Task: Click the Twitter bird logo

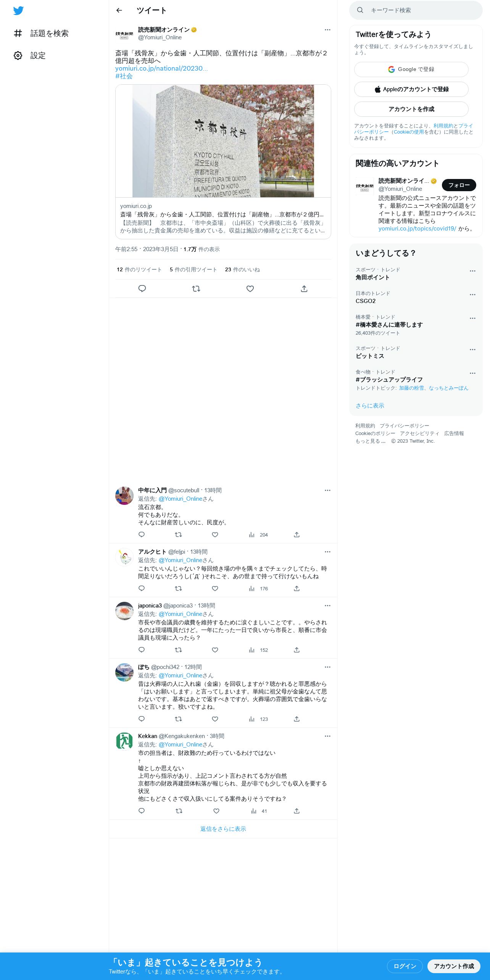Action: [18, 11]
